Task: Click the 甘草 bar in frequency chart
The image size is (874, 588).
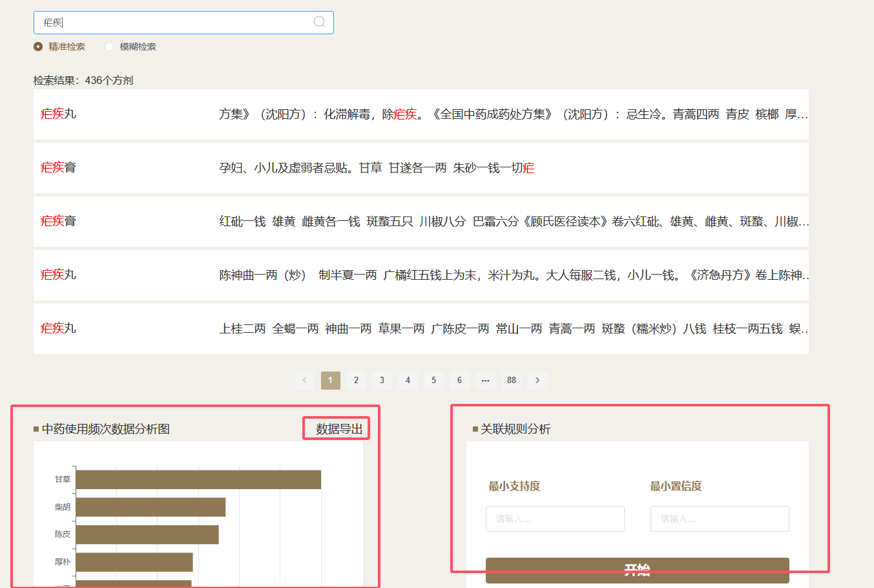Action: point(198,479)
